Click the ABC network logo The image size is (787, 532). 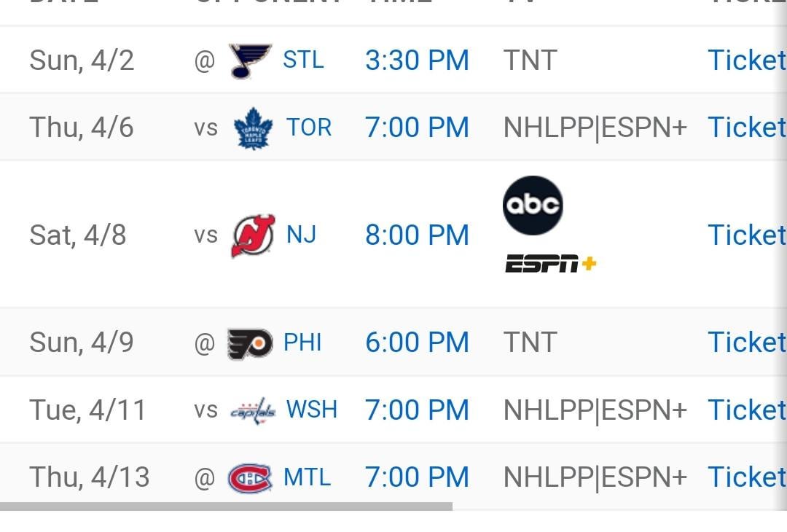pyautogui.click(x=533, y=206)
